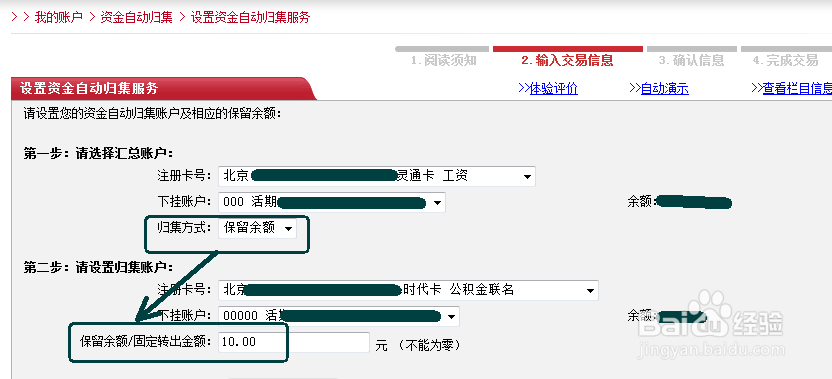The width and height of the screenshot is (832, 379).
Task: Click the 保留余额/固定转出金额 input field
Action: (x=293, y=342)
